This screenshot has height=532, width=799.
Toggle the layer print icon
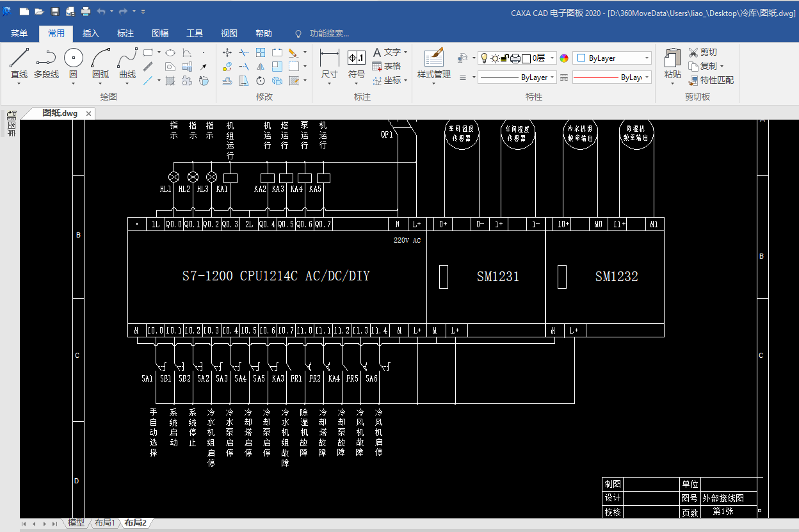tap(515, 58)
